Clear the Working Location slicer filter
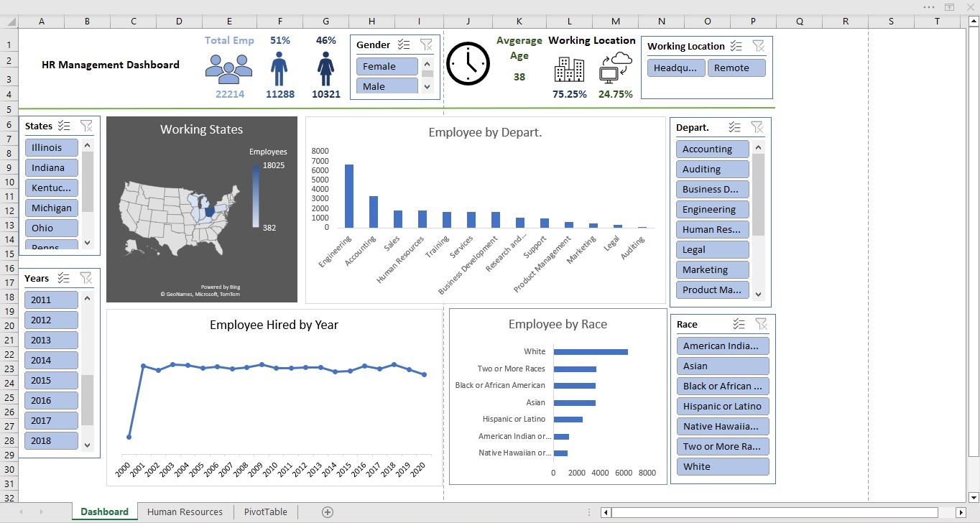The image size is (980, 523). pos(759,46)
